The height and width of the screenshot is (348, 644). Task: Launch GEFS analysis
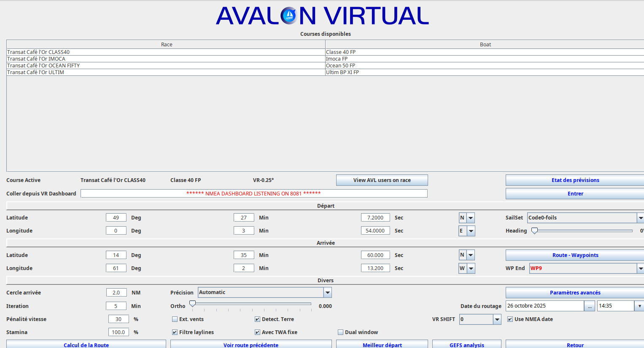tap(466, 345)
